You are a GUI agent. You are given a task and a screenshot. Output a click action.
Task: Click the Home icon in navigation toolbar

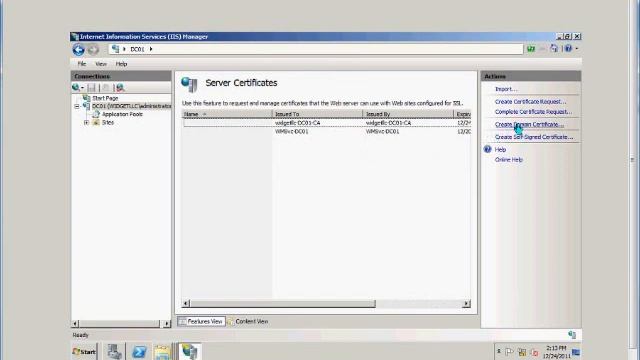[x=554, y=49]
